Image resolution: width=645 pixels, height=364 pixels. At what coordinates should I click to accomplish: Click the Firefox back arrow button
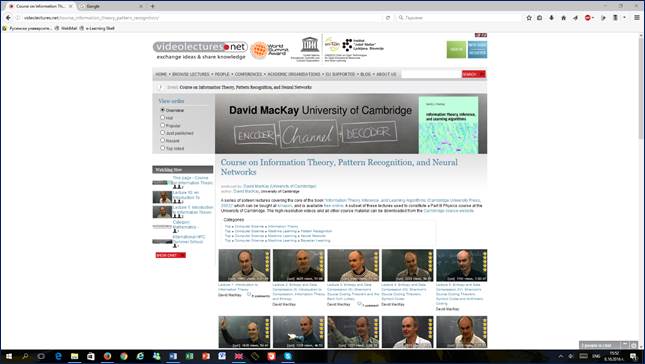[x=8, y=18]
